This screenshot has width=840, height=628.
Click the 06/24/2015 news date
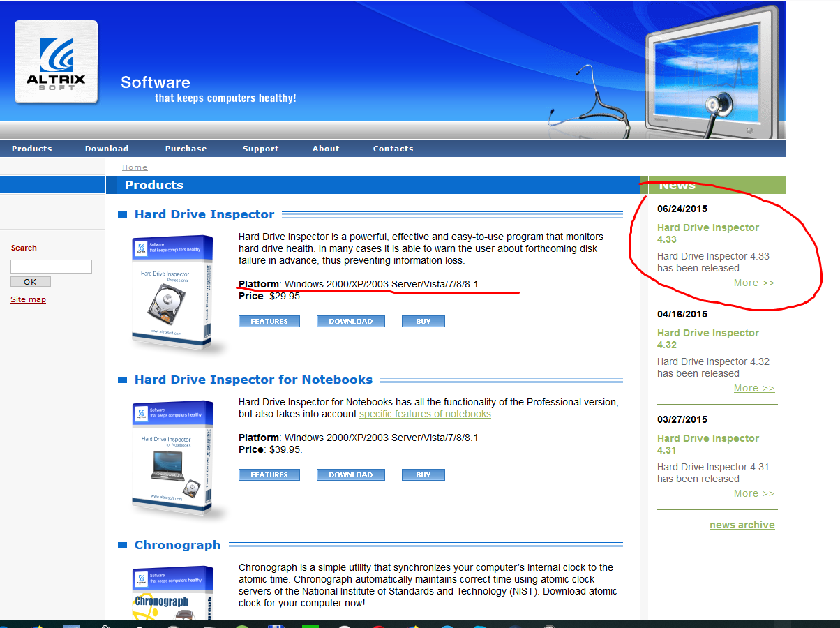682,209
